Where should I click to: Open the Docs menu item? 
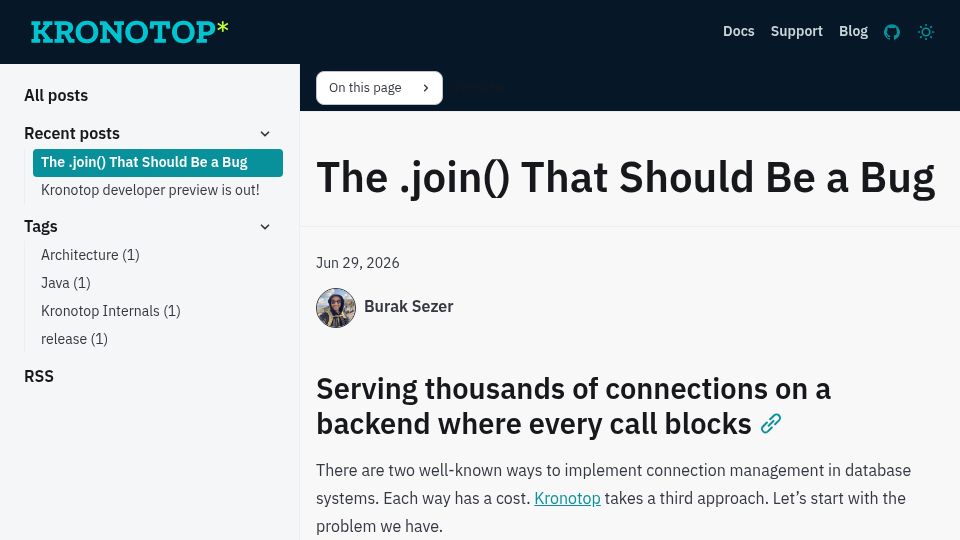pos(738,31)
